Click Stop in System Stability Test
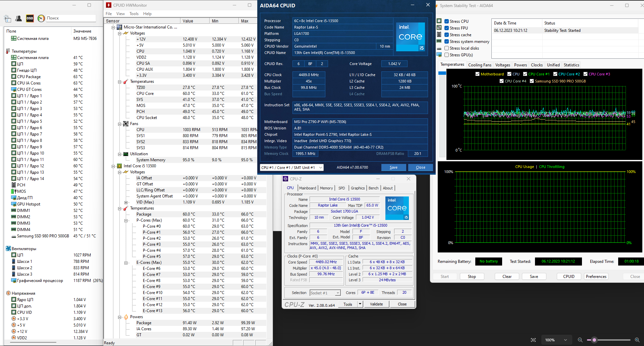This screenshot has height=346, width=644. point(472,277)
